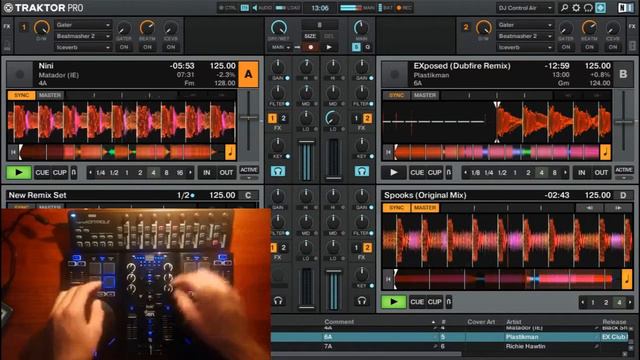640x360 pixels.
Task: Open Gater dropdown in FX unit 2
Action: click(525, 25)
